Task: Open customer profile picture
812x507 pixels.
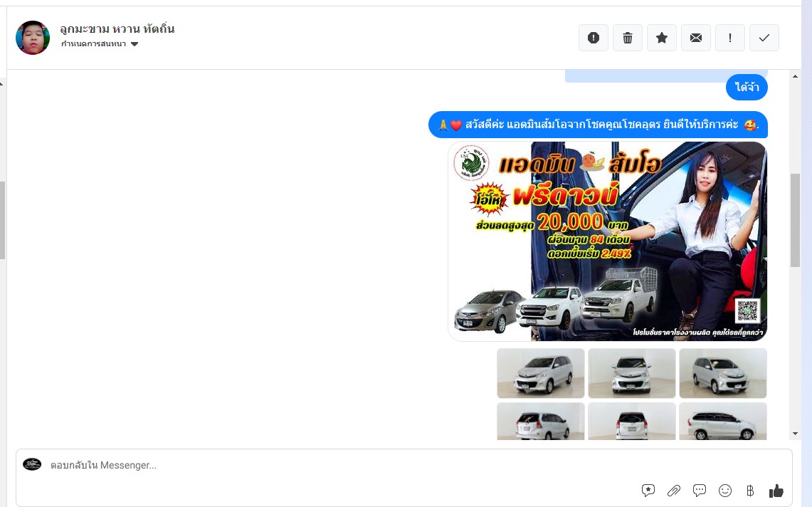Action: click(33, 38)
